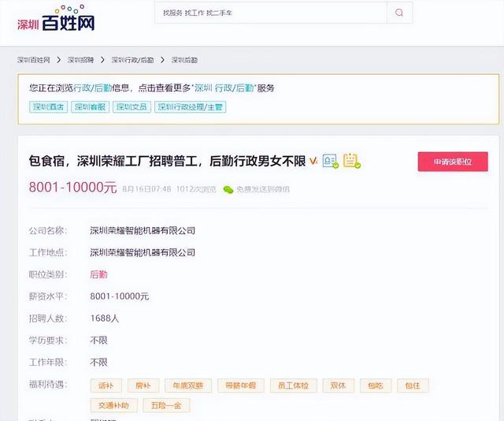Click the 交通补助 benefit tag
Viewport: 504px width, 421px height.
click(113, 405)
